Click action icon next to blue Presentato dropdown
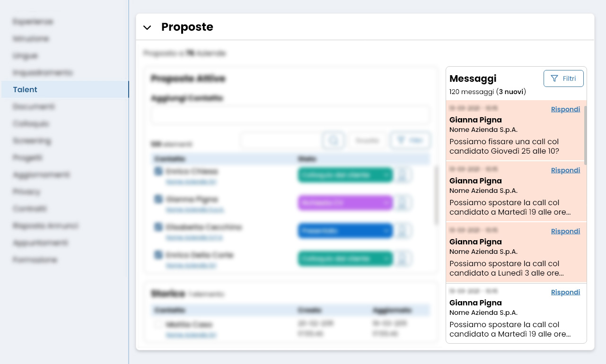This screenshot has height=364, width=606. pos(403,231)
